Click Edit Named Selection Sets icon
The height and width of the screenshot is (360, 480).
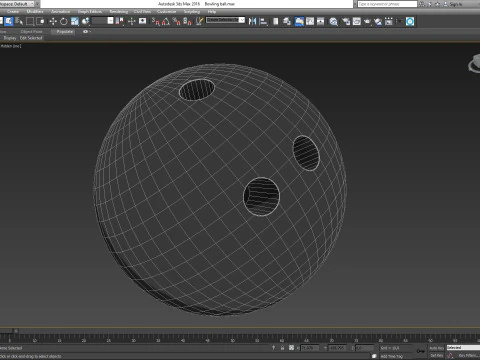[199, 21]
